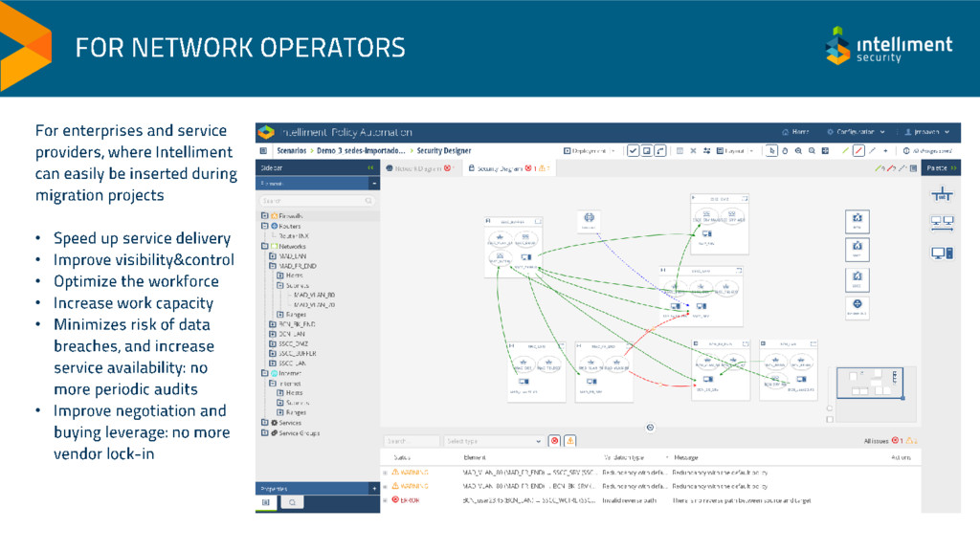Screen dimensions: 980x551
Task: Click the zoom in magnifier icon
Action: click(798, 150)
